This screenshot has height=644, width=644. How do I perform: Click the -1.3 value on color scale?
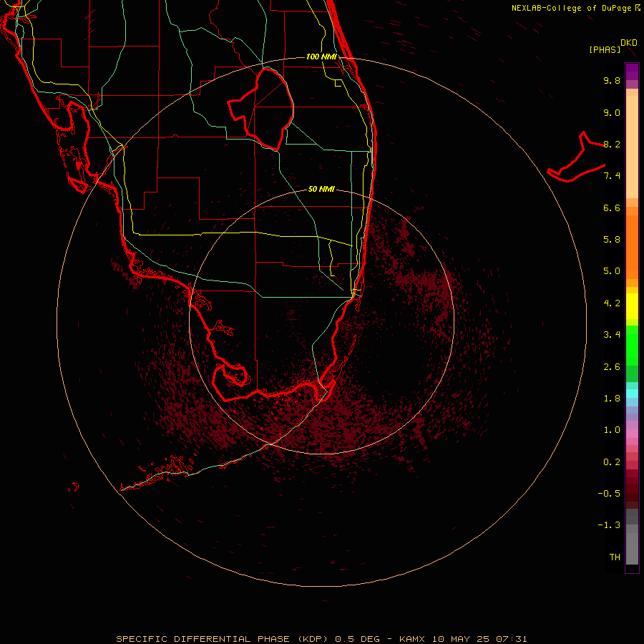click(609, 525)
